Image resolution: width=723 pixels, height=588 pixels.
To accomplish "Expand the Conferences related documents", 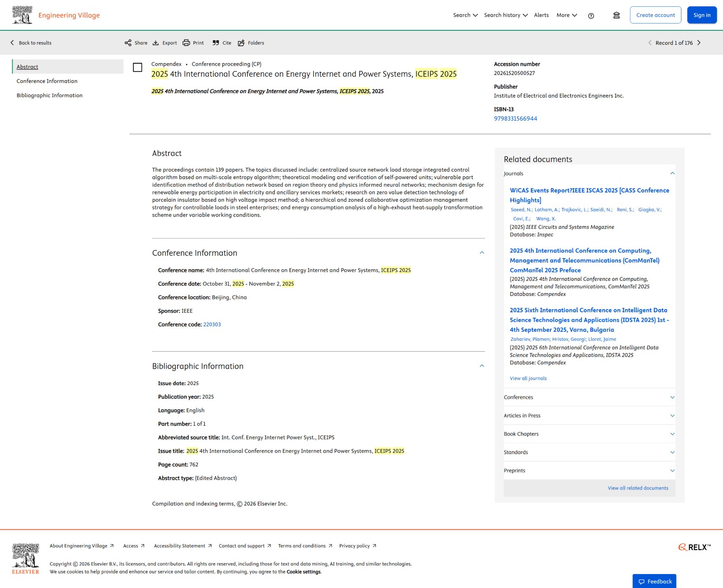I will [x=589, y=397].
